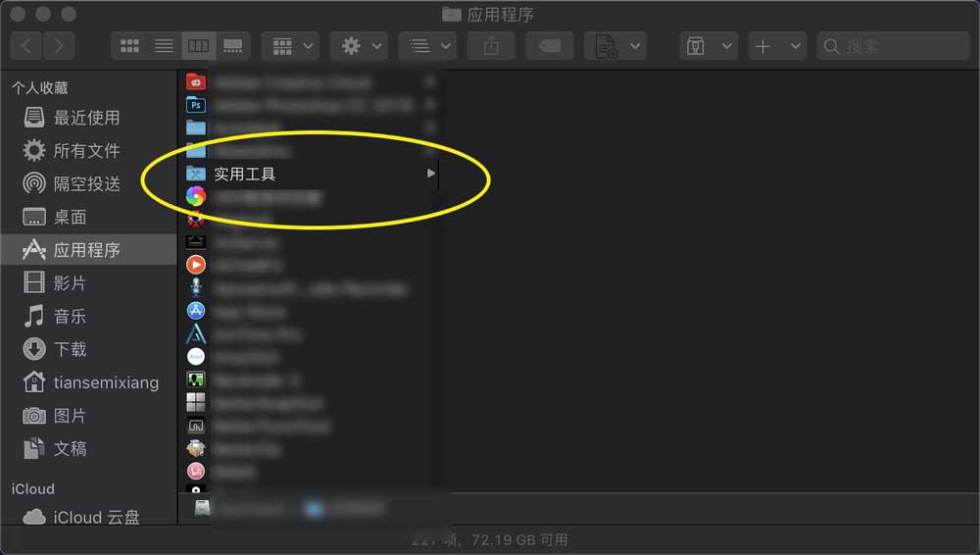
Task: Expand the 实用工具 folder arrow
Action: 430,174
